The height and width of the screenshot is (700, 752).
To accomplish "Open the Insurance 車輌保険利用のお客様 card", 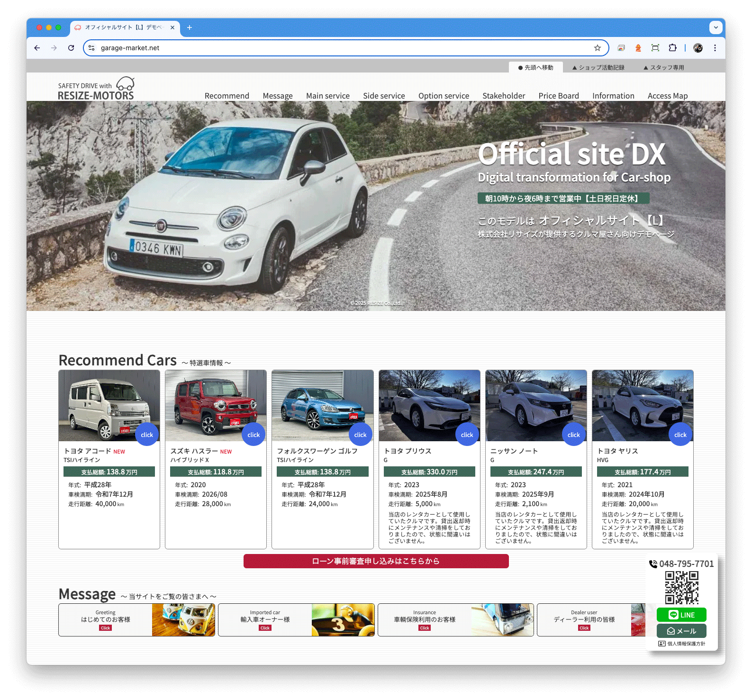I will pyautogui.click(x=455, y=620).
